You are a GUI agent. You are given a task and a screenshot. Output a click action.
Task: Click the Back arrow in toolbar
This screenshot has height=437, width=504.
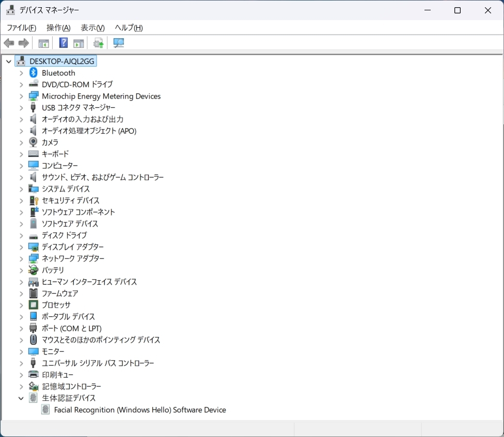coord(9,43)
